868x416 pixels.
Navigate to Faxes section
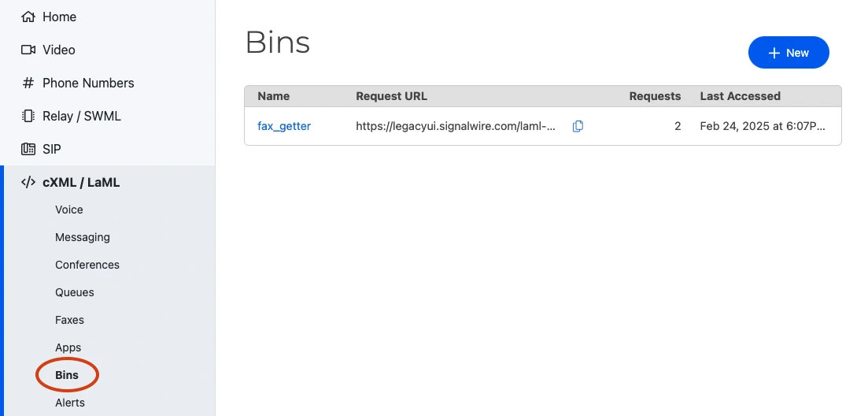(x=69, y=320)
